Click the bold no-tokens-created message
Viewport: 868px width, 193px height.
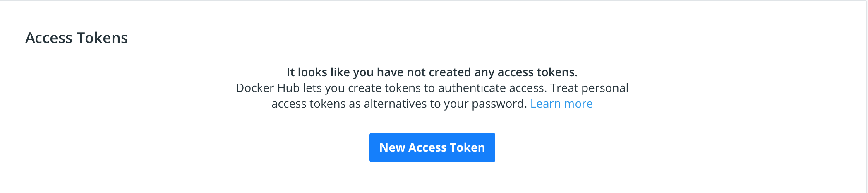[432, 72]
